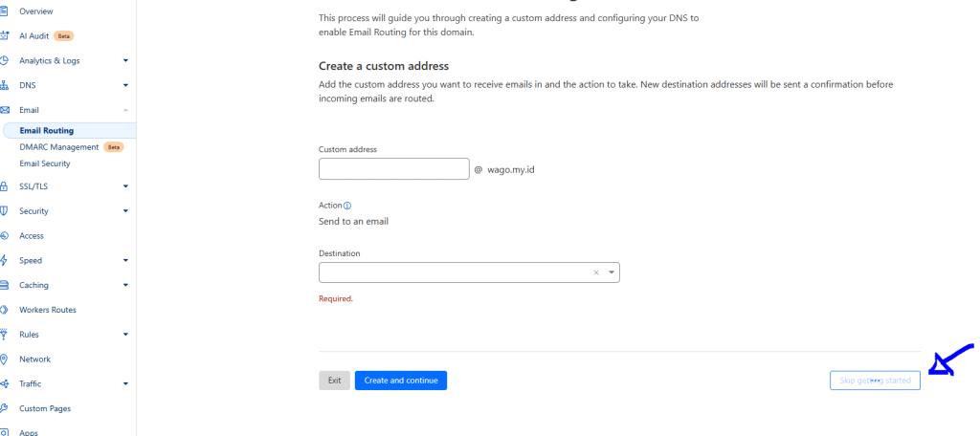Screen dimensions: 980x436
Task: Click the Network location icon
Action: [5, 360]
